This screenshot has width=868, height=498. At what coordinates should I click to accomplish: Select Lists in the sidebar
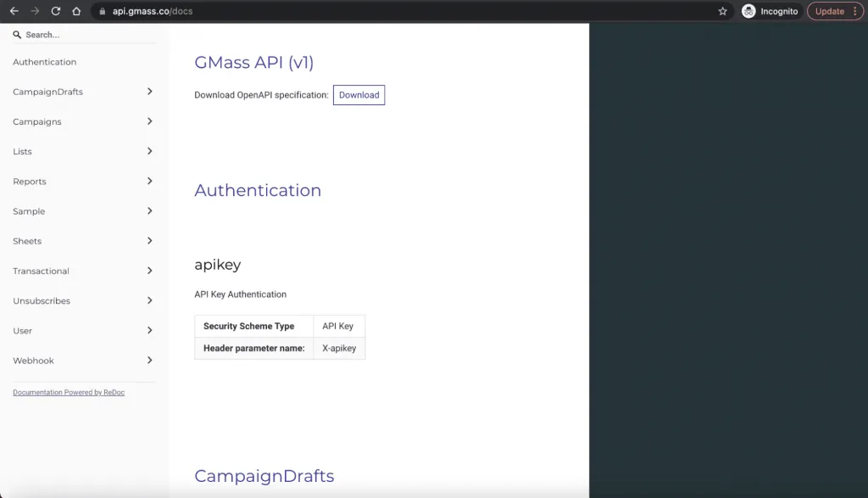22,151
